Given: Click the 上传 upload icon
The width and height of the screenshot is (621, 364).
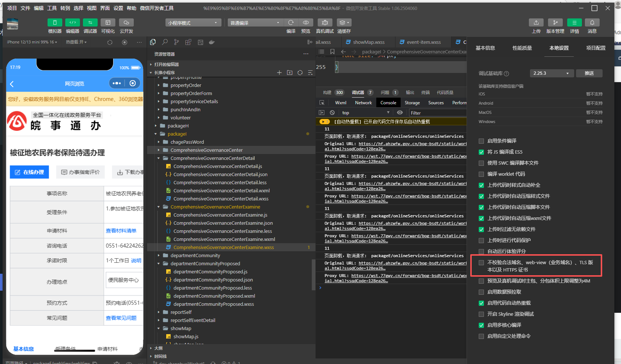Looking at the screenshot, I should tap(536, 23).
